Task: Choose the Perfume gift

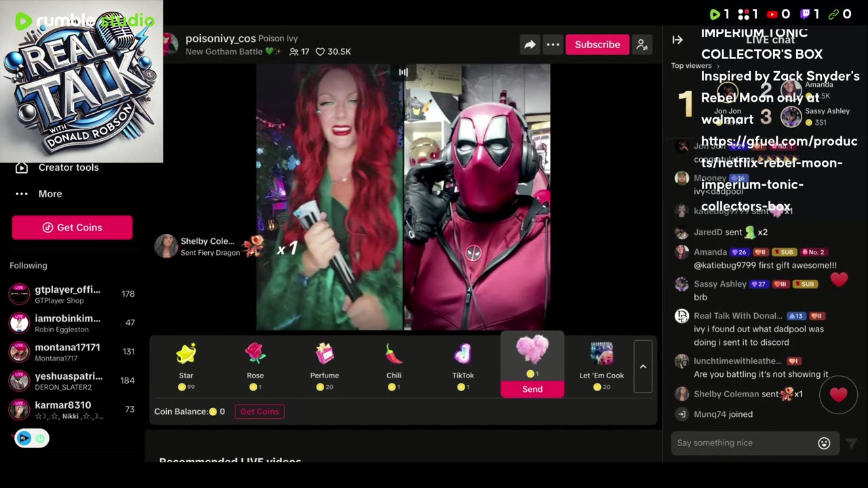Action: [x=325, y=367]
